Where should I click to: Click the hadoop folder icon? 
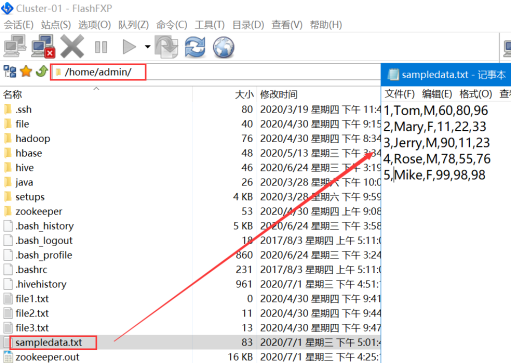tap(8, 138)
